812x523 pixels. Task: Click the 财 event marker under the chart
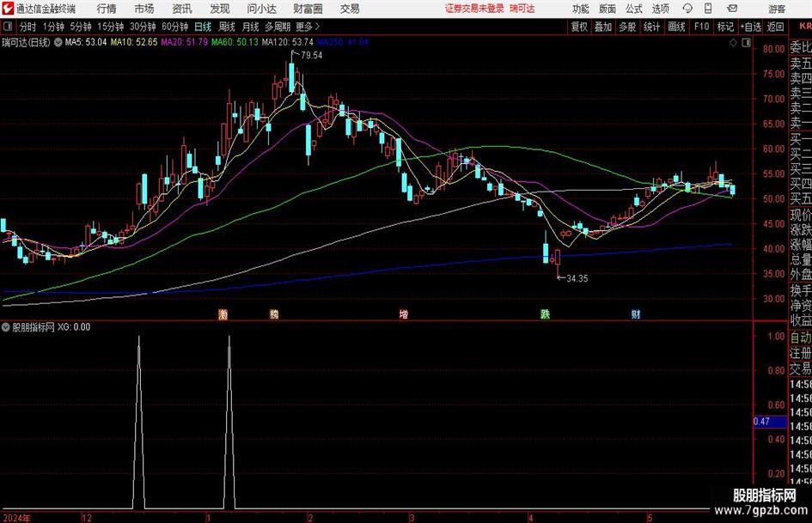point(635,313)
